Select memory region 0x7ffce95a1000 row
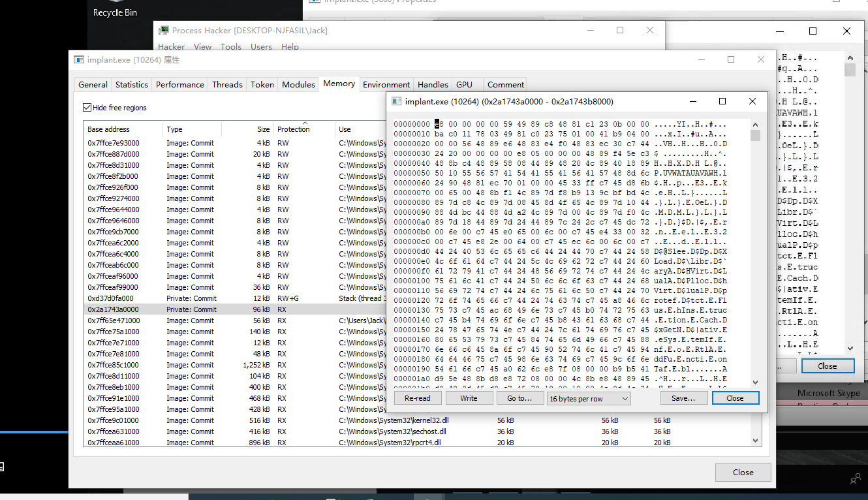The width and height of the screenshot is (868, 500). [x=235, y=409]
